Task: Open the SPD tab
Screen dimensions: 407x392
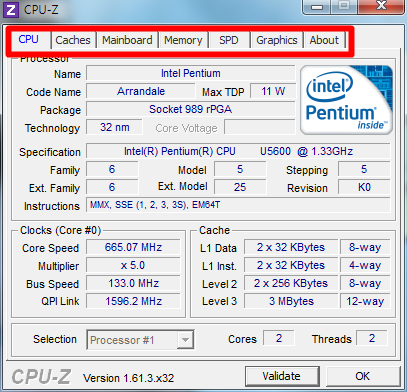Action: point(229,40)
